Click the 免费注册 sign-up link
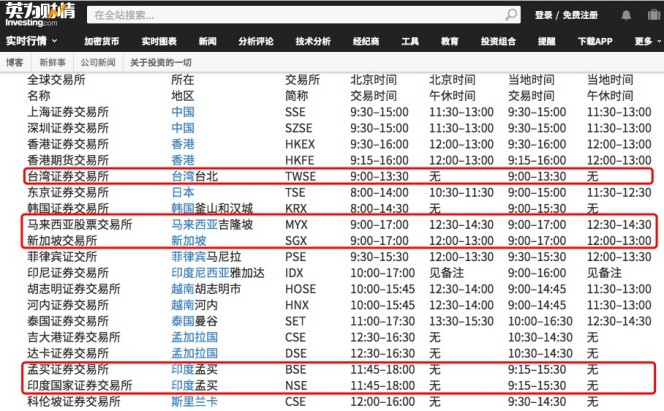The image size is (664, 411). [x=580, y=15]
